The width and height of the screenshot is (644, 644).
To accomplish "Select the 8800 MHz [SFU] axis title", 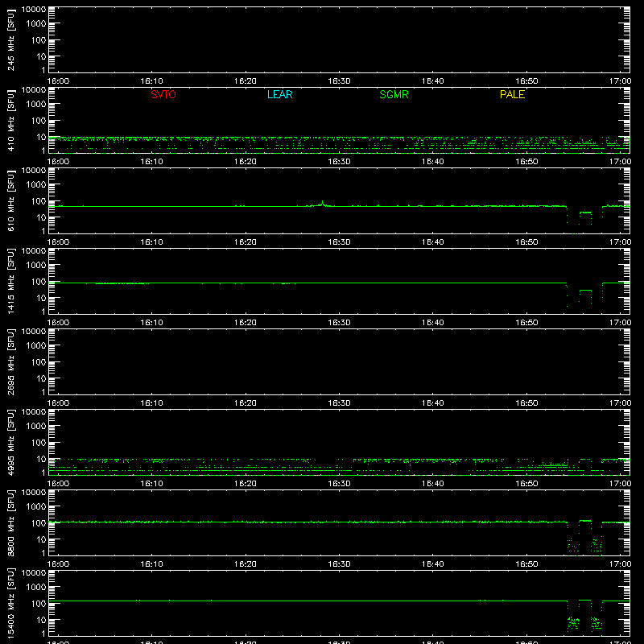I will click(10, 522).
